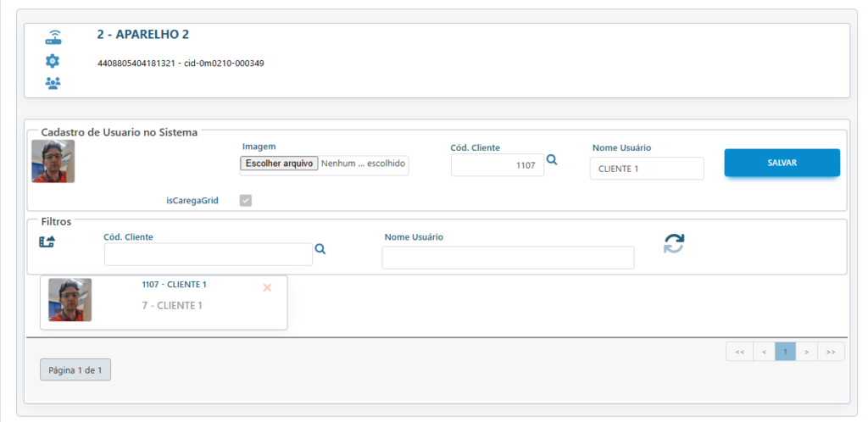
Task: Go to next page with > button
Action: pos(807,352)
